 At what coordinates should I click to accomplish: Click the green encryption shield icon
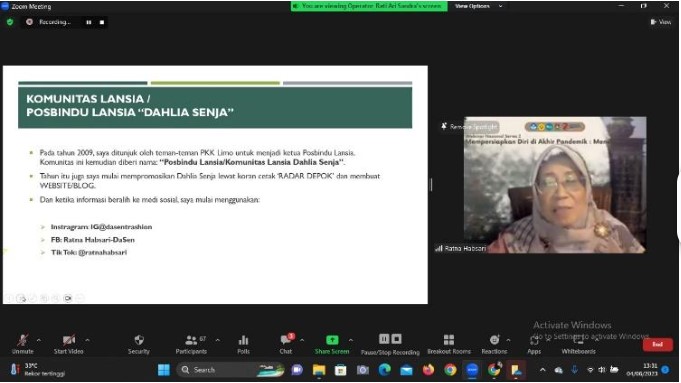click(x=10, y=22)
